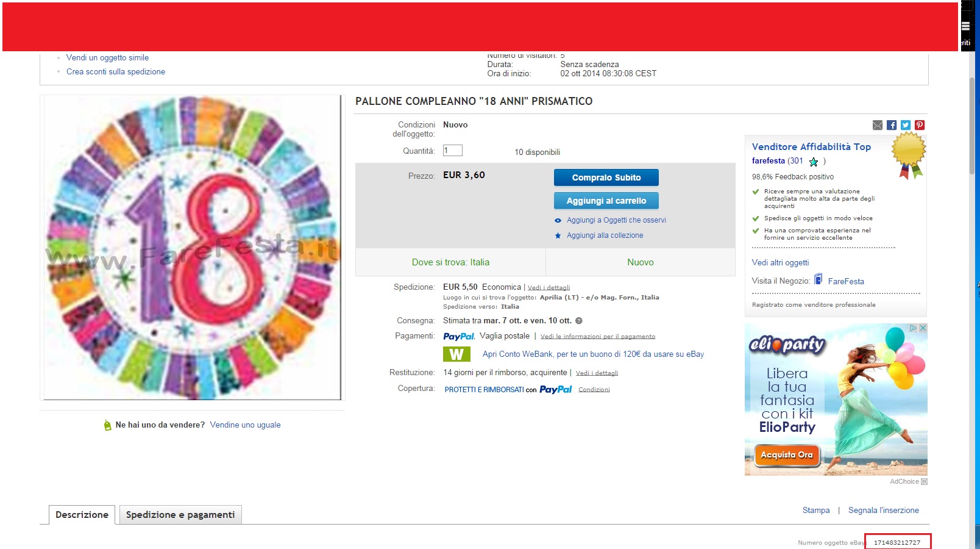Image resolution: width=980 pixels, height=549 pixels.
Task: Click Aggiungi alla collezione link
Action: [605, 235]
